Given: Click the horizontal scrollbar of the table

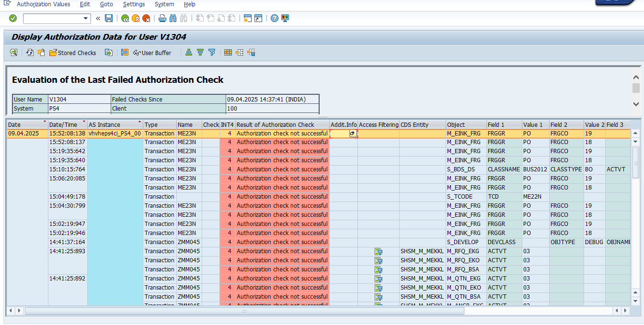Looking at the screenshot, I should (x=244, y=311).
